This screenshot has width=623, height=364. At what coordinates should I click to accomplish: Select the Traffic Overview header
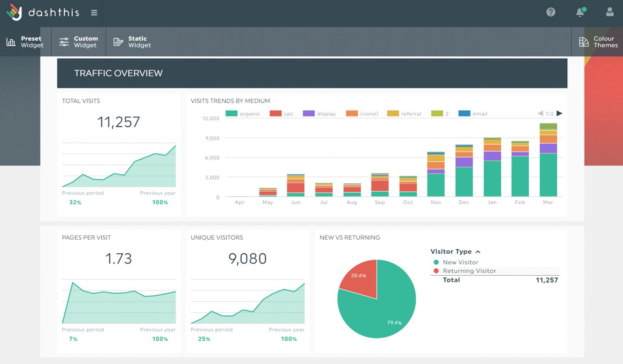click(118, 73)
